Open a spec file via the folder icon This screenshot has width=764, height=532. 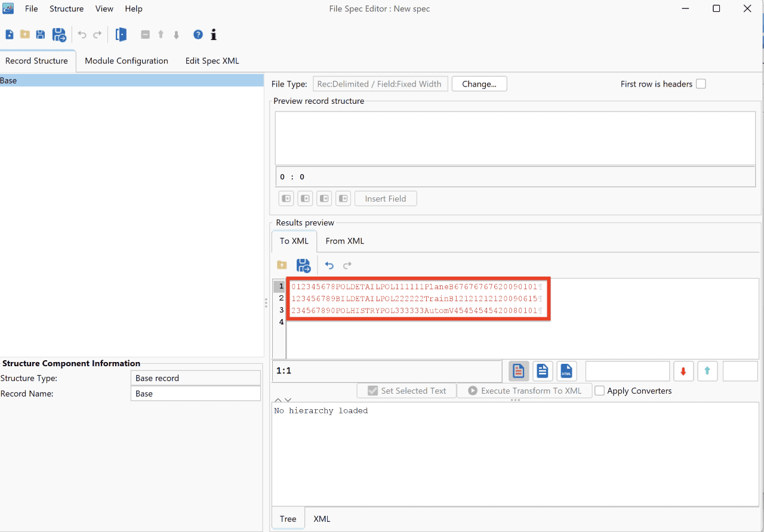[25, 35]
